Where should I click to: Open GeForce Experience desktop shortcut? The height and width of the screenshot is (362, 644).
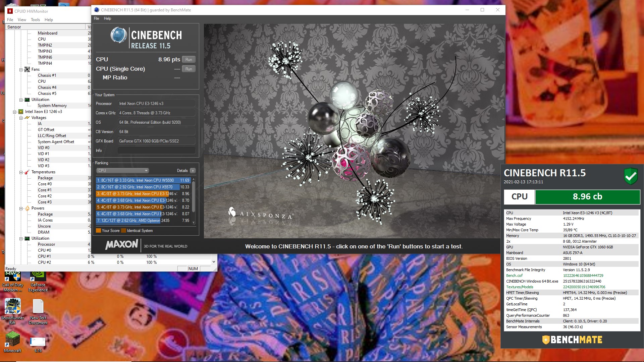pos(38,282)
